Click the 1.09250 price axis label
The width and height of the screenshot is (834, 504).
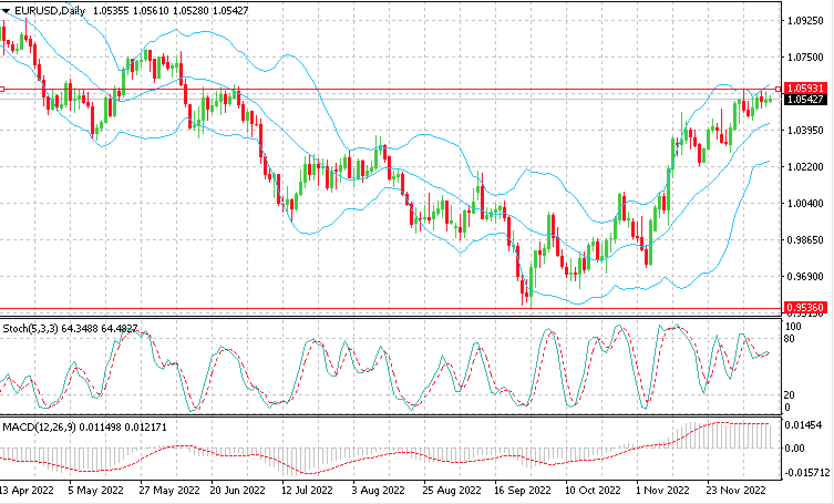(805, 20)
